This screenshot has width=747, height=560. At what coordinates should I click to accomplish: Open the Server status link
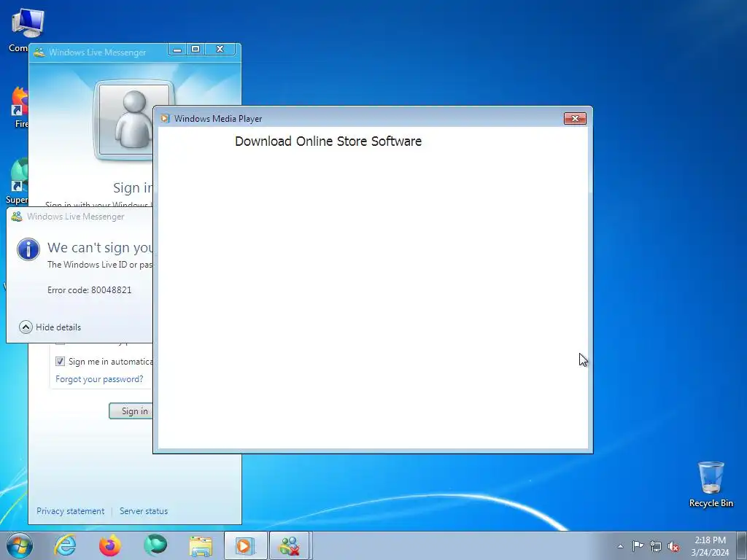144,511
